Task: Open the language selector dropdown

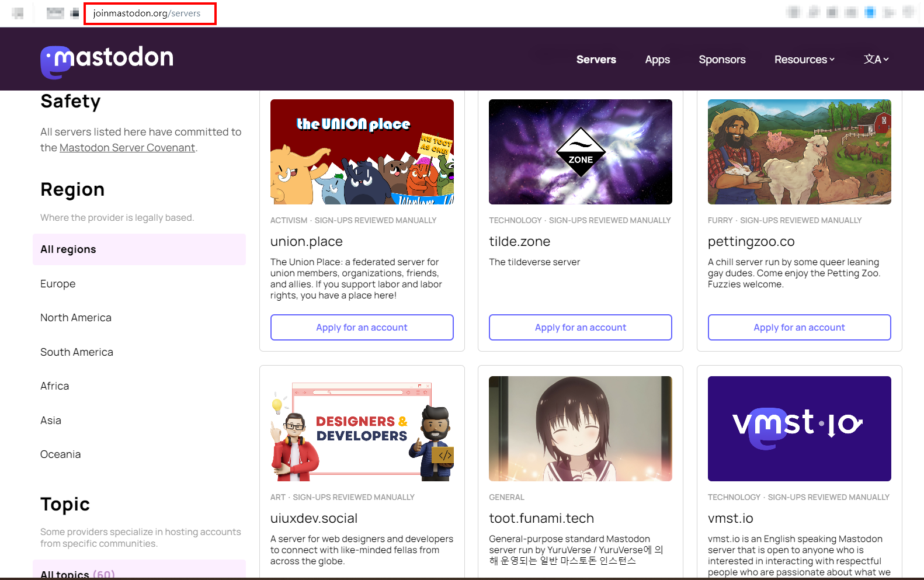Action: pyautogui.click(x=876, y=60)
